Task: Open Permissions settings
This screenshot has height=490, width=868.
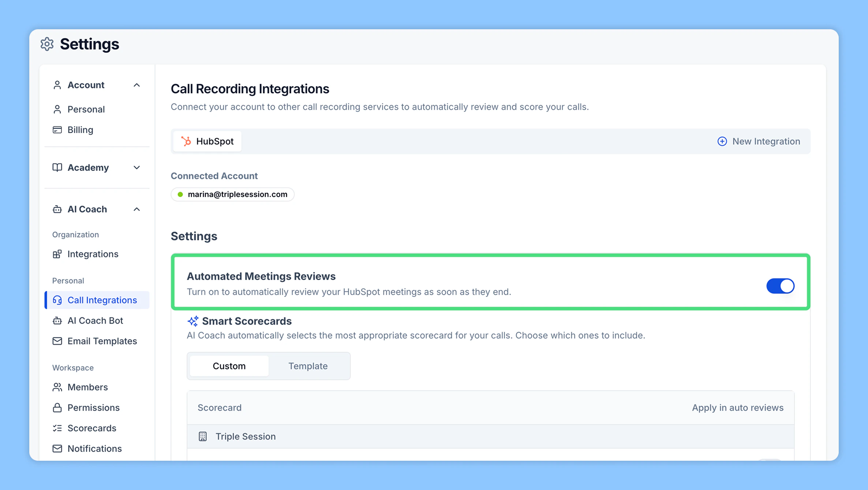Action: click(x=97, y=408)
